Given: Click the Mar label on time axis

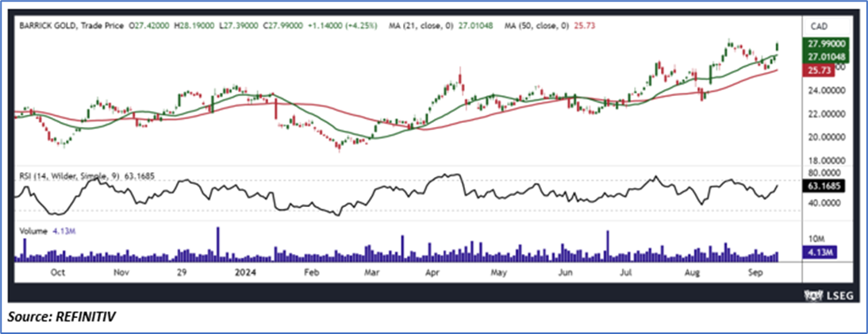Looking at the screenshot, I should point(371,273).
